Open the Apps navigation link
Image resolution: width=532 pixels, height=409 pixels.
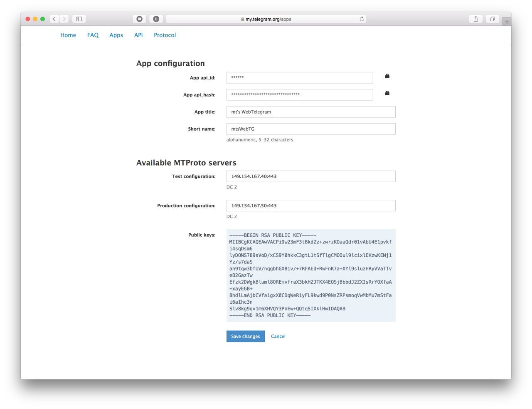click(116, 35)
